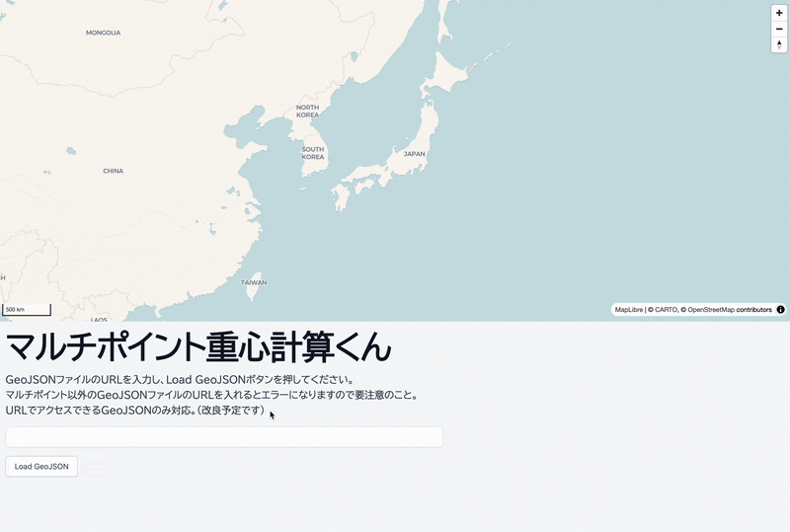Click the NORTH KOREA map label
This screenshot has height=532, width=790.
[307, 111]
